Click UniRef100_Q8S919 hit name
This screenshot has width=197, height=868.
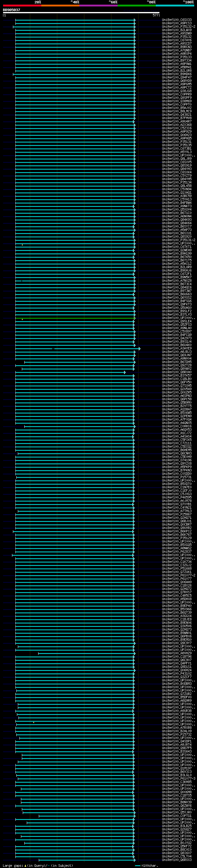[x=177, y=165]
